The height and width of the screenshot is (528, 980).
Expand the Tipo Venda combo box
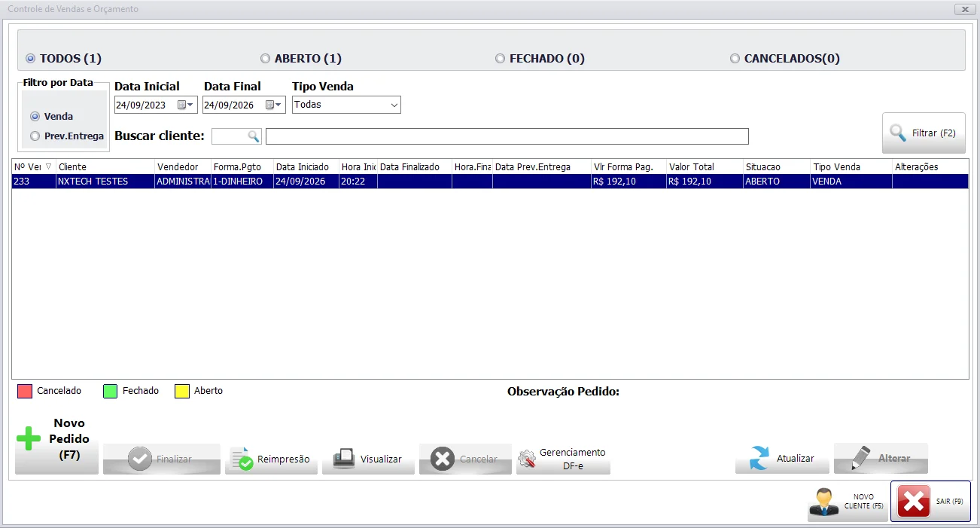click(x=394, y=105)
